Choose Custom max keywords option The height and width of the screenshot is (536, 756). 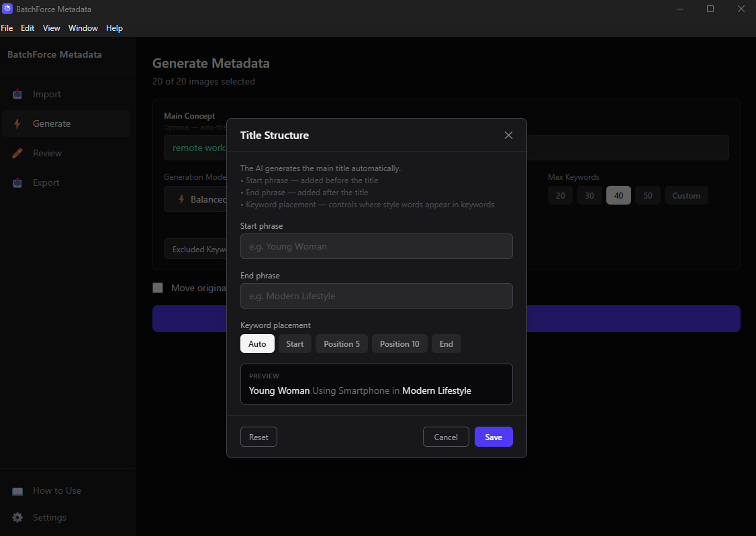point(686,195)
